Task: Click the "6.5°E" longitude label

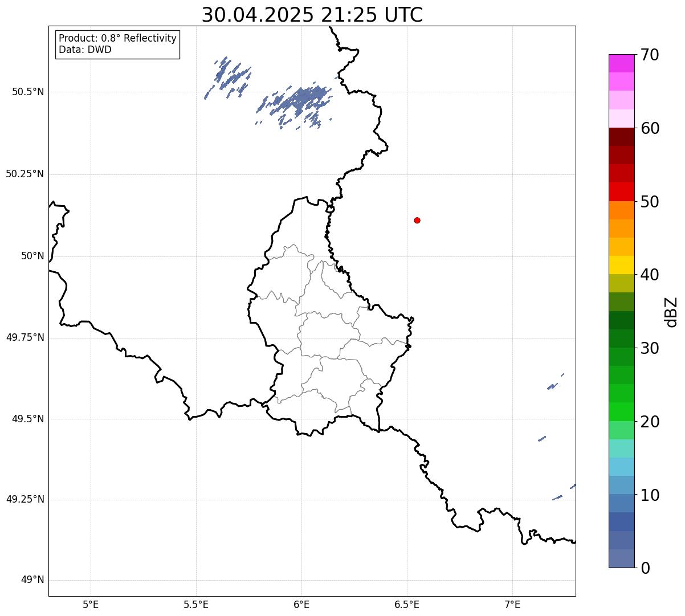Action: point(407,605)
